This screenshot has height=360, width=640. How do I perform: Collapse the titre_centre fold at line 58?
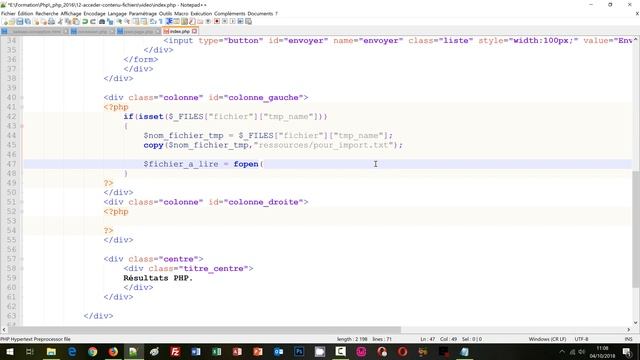[22, 269]
